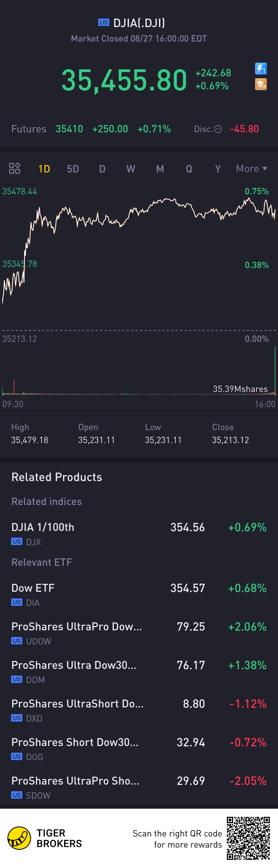Tap the US flag badge beside DJIA title
Screen dimensions: 278x868
(104, 23)
